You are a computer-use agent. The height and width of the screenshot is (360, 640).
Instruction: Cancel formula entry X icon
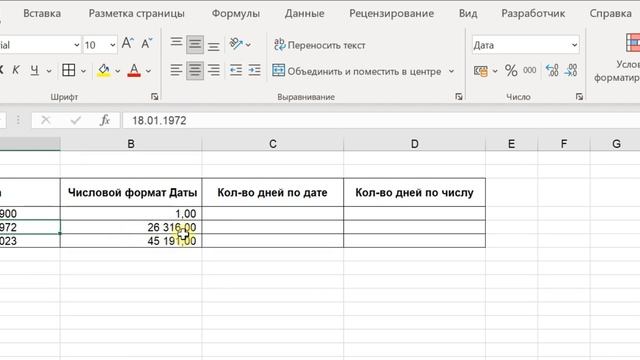click(x=46, y=120)
